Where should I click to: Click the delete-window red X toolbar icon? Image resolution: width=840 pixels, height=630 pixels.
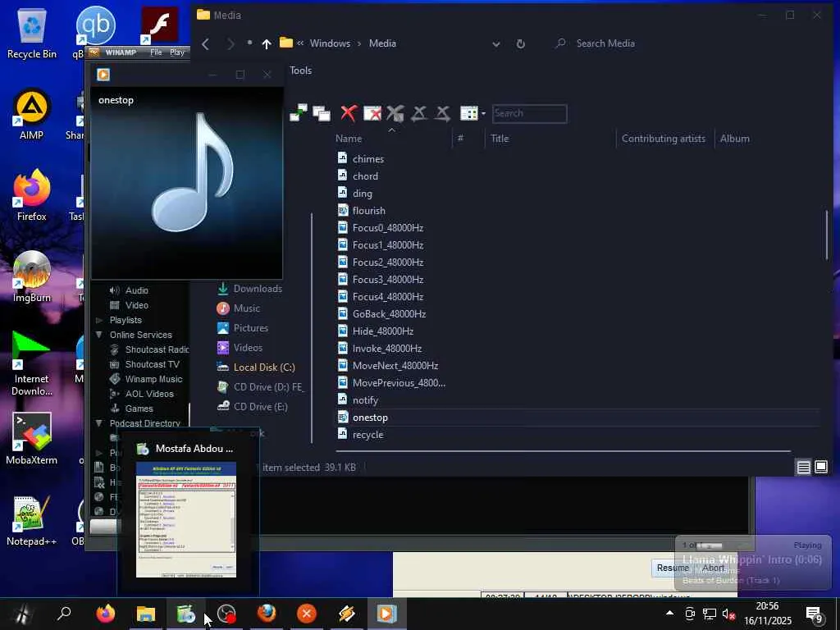[372, 113]
